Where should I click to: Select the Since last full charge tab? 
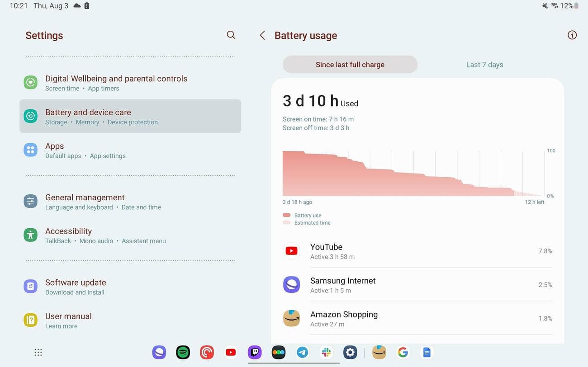[x=350, y=64]
